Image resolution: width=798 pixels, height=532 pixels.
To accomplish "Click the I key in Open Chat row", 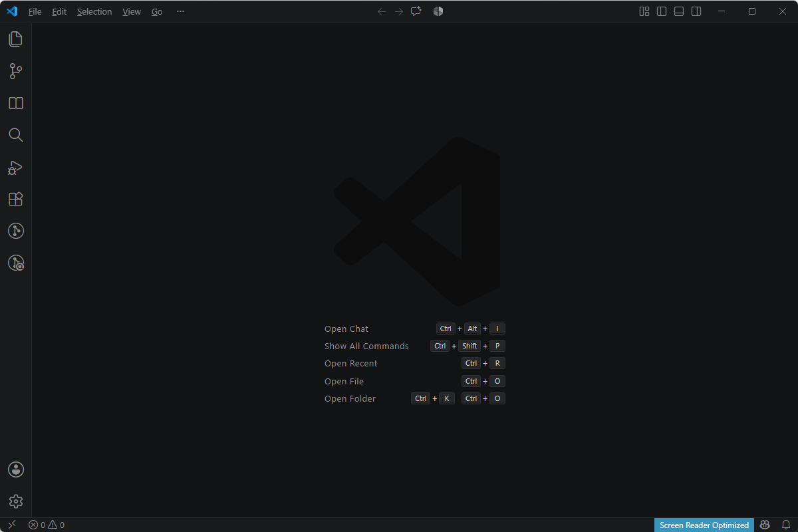I will [497, 329].
